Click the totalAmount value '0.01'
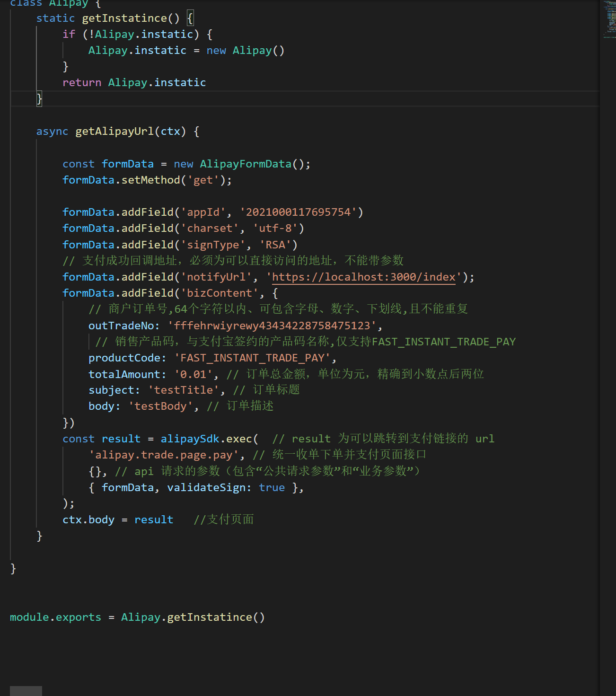 point(193,374)
